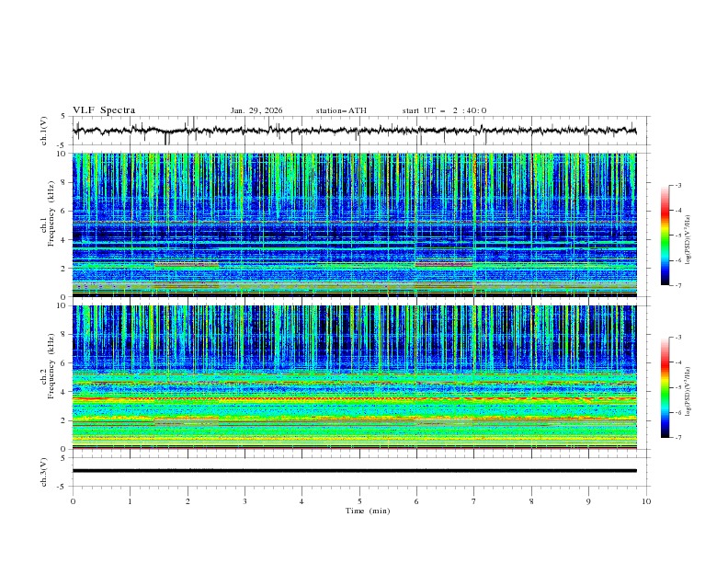The width and height of the screenshot is (728, 563).
Task: Click time axis tick label "8"
Action: [531, 501]
